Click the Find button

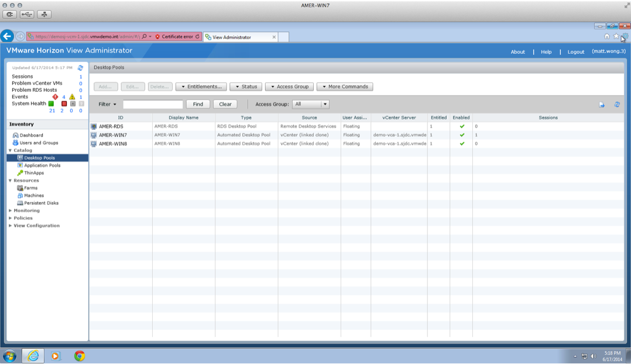[x=198, y=104]
